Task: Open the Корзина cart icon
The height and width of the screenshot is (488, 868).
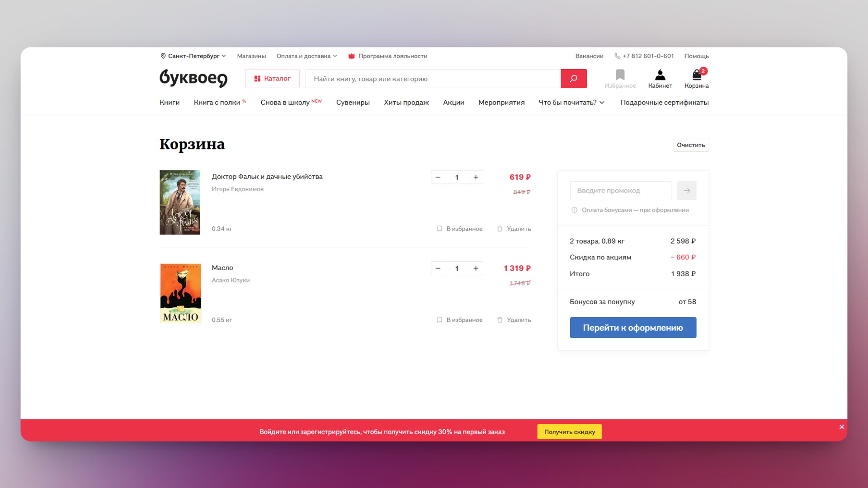Action: tap(696, 78)
